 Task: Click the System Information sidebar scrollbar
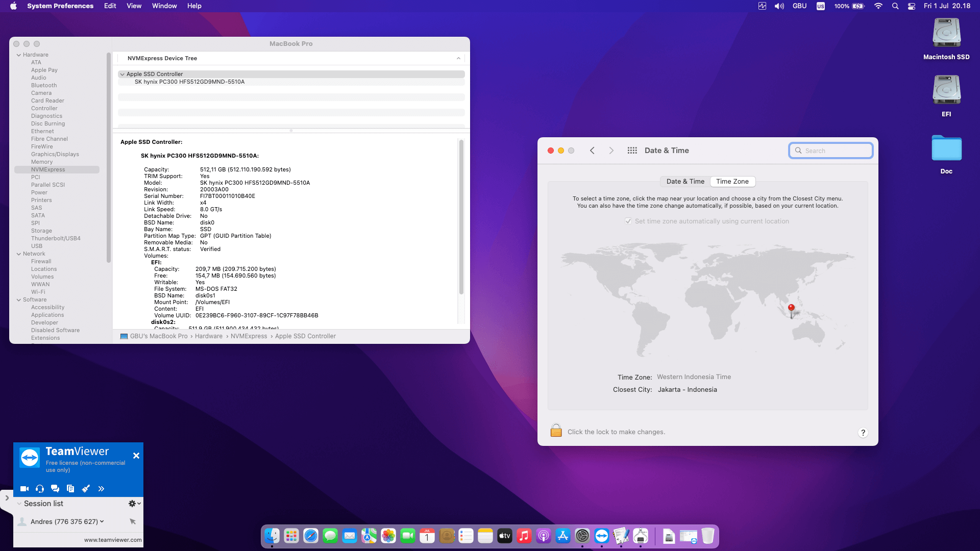tap(109, 157)
